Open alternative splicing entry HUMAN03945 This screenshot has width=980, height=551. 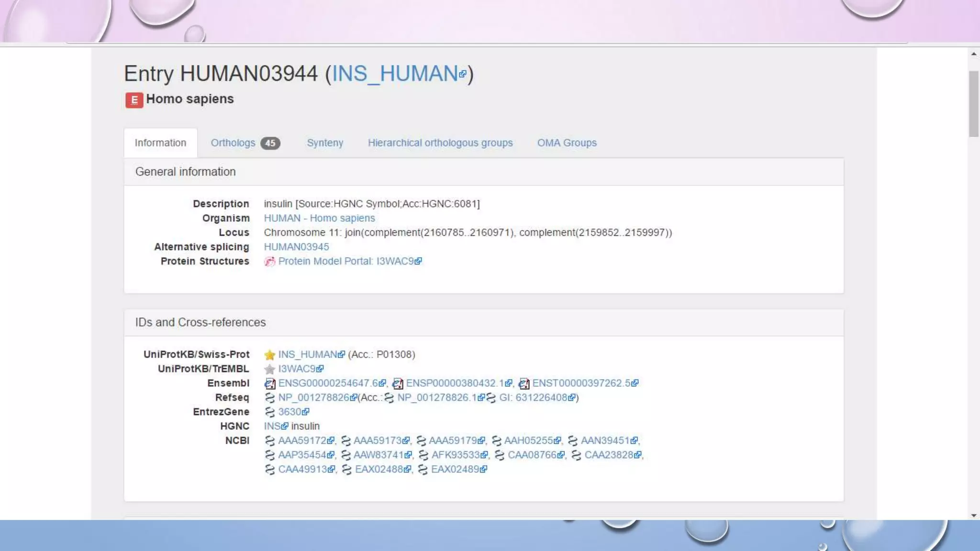click(296, 247)
